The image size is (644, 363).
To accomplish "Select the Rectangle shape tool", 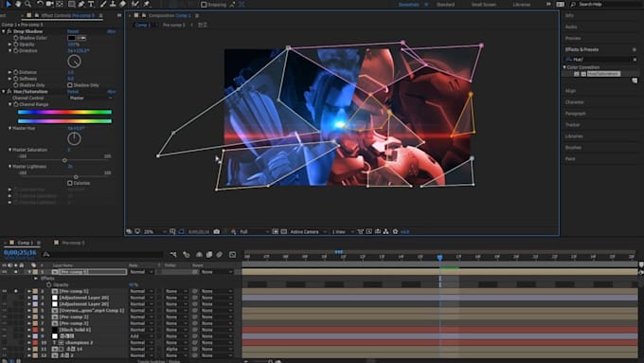I will point(71,4).
